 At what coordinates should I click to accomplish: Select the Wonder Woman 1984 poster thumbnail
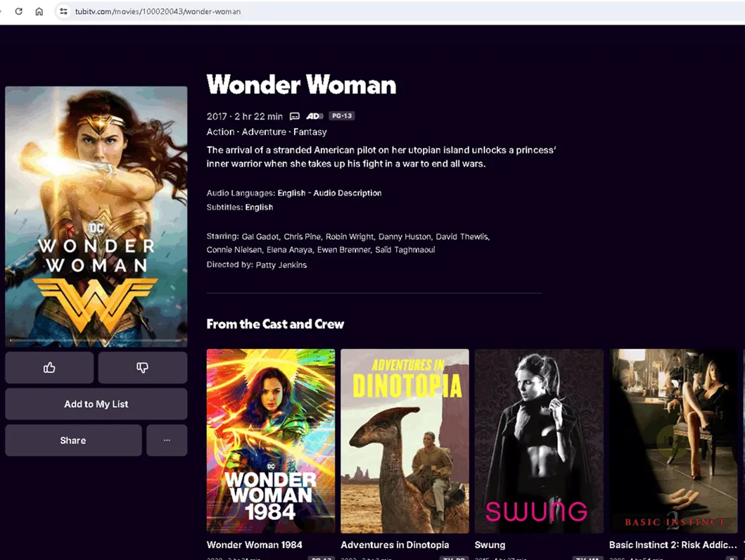(270, 440)
